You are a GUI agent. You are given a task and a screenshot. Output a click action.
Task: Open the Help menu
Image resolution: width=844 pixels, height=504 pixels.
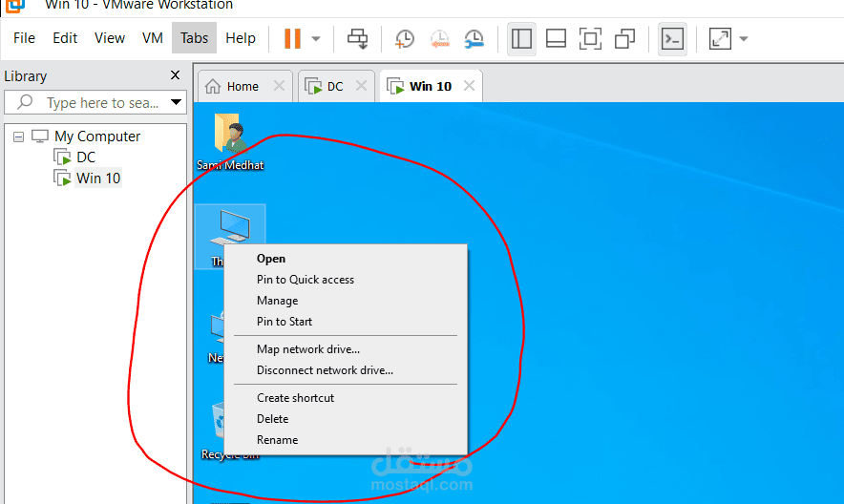241,38
